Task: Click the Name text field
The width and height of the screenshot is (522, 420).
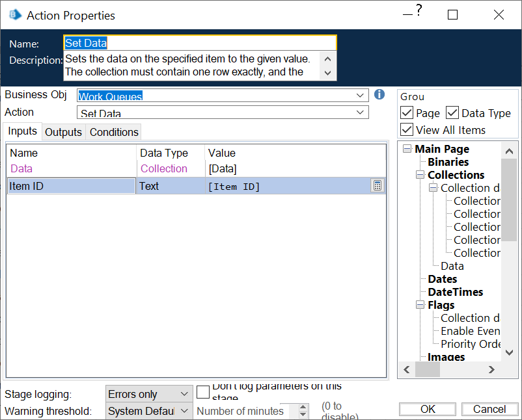Action: click(x=200, y=43)
